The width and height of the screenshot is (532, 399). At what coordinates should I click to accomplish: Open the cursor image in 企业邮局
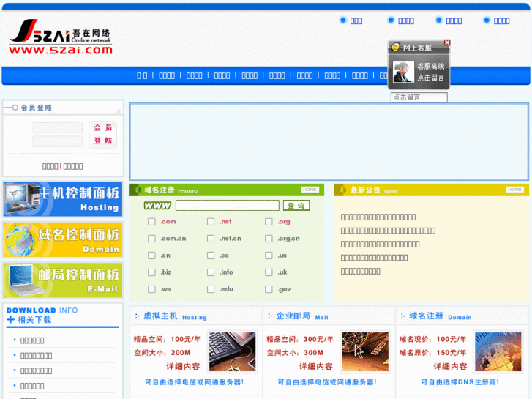(365, 352)
